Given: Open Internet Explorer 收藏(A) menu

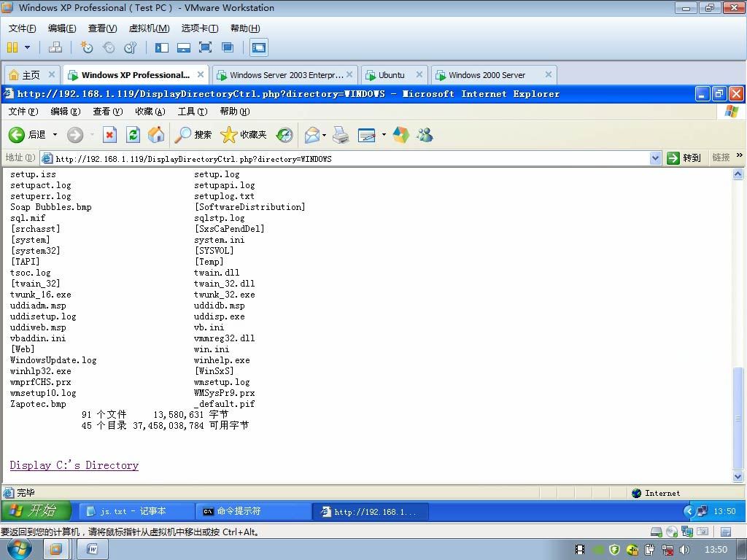Looking at the screenshot, I should pyautogui.click(x=150, y=112).
